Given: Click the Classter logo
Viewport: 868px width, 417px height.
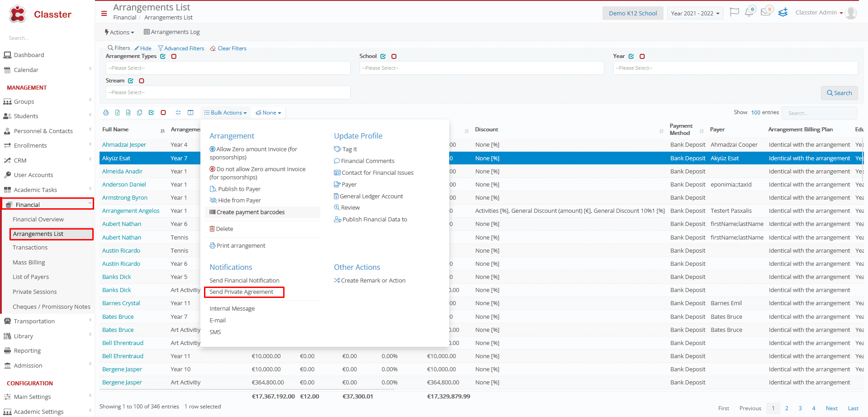Looking at the screenshot, I should pyautogui.click(x=40, y=14).
